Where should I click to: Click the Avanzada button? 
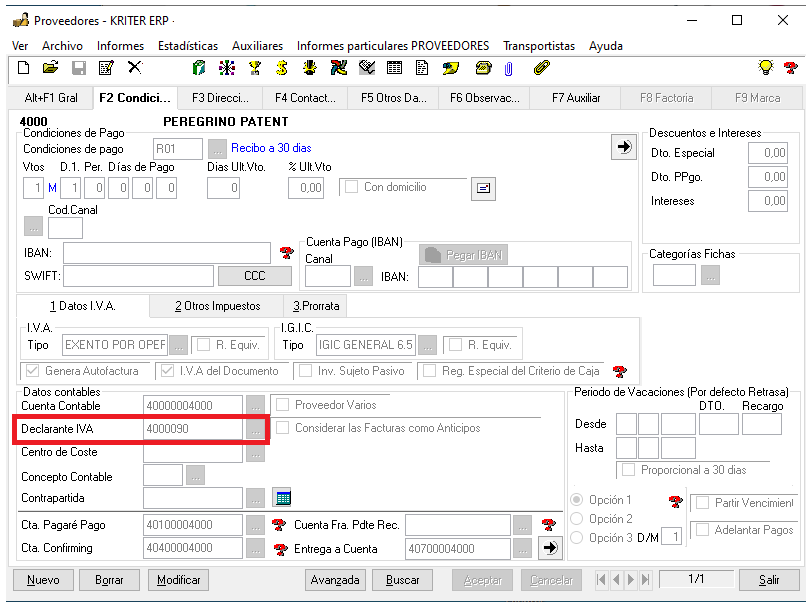click(335, 580)
